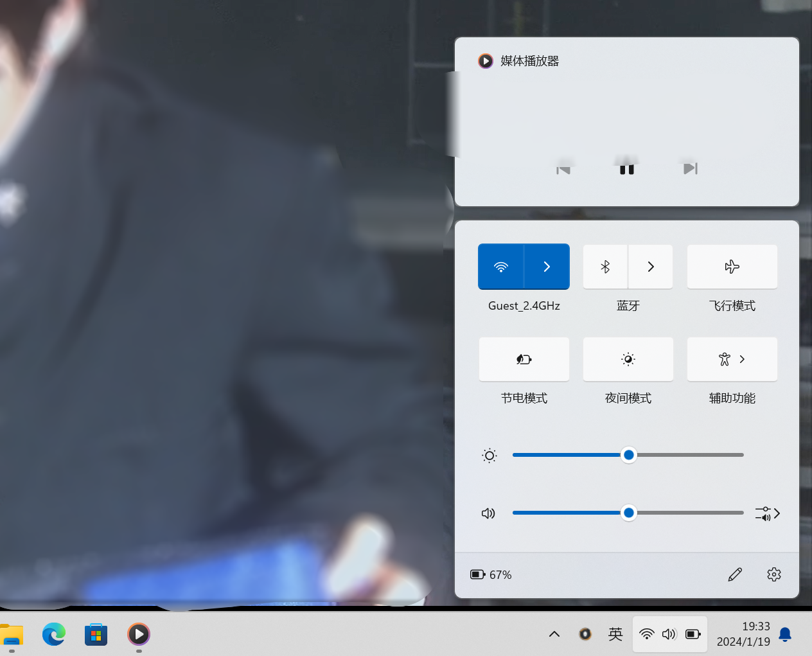This screenshot has width=812, height=656.
Task: Open the sound output device selector
Action: [x=768, y=513]
